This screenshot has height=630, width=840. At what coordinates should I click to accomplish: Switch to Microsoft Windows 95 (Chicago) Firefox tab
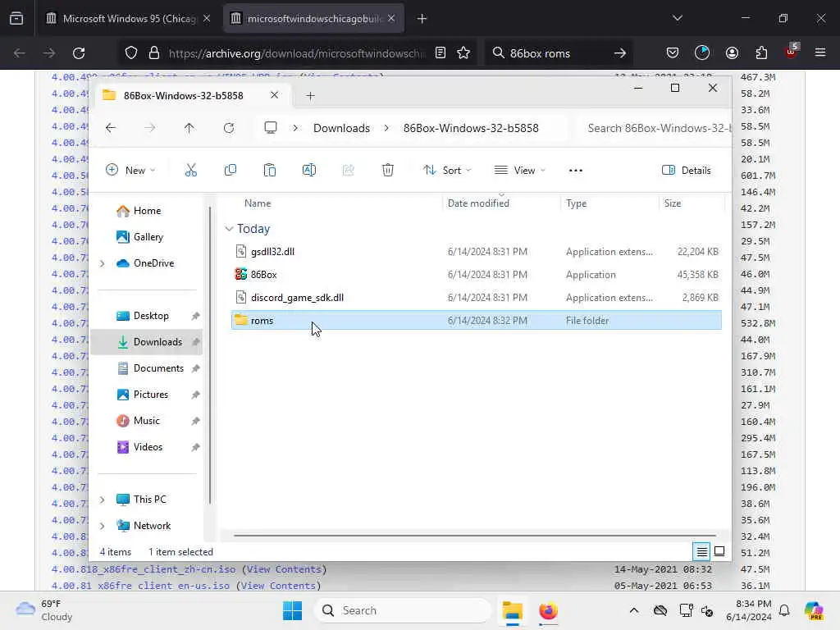coord(129,18)
